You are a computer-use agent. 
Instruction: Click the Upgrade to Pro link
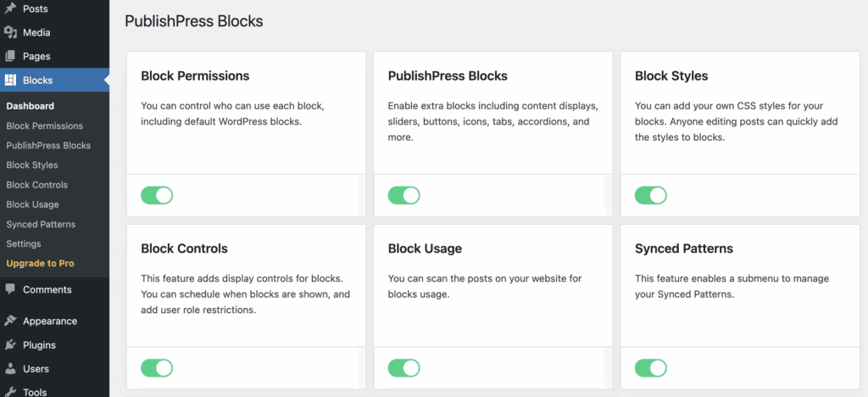(x=40, y=264)
